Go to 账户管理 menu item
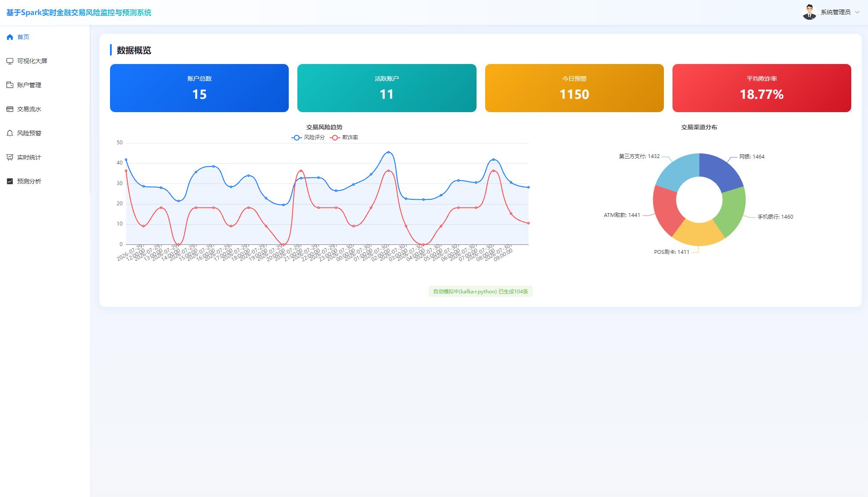Image resolution: width=868 pixels, height=497 pixels. click(45, 85)
